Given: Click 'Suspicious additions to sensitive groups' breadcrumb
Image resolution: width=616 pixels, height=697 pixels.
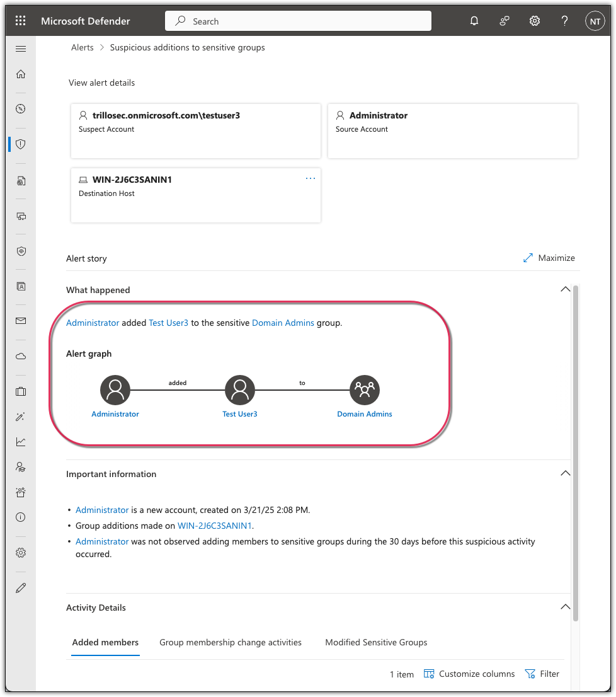Looking at the screenshot, I should pyautogui.click(x=188, y=47).
